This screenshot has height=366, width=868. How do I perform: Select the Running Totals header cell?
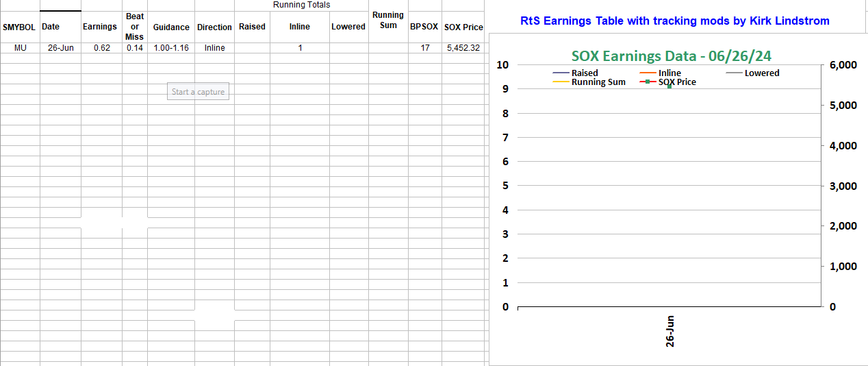(x=301, y=5)
